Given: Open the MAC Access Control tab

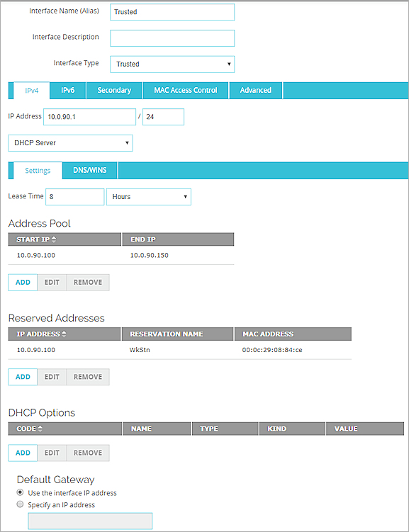Looking at the screenshot, I should (x=185, y=90).
